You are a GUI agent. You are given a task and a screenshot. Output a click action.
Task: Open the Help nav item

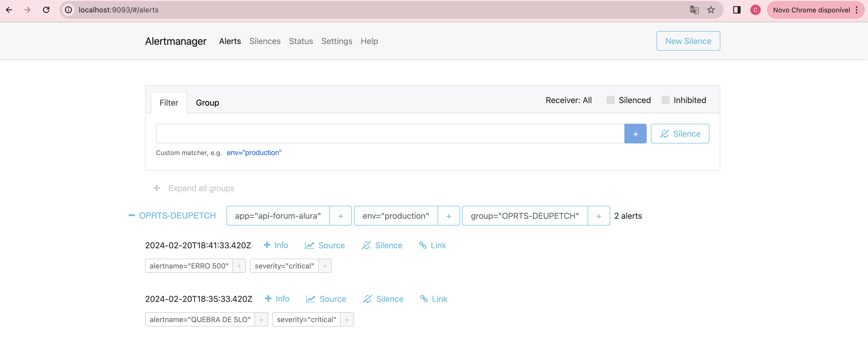369,41
